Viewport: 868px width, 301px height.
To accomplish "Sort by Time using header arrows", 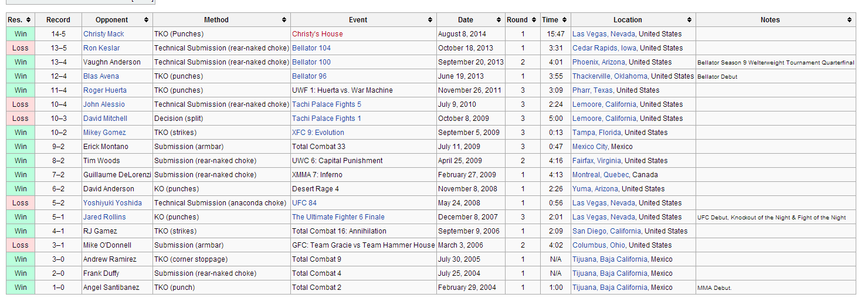I will (x=564, y=20).
